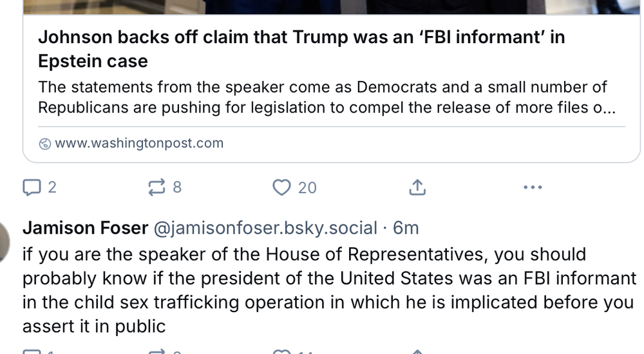644x354 pixels.
Task: Open the three-dot more options menu
Action: 533,187
